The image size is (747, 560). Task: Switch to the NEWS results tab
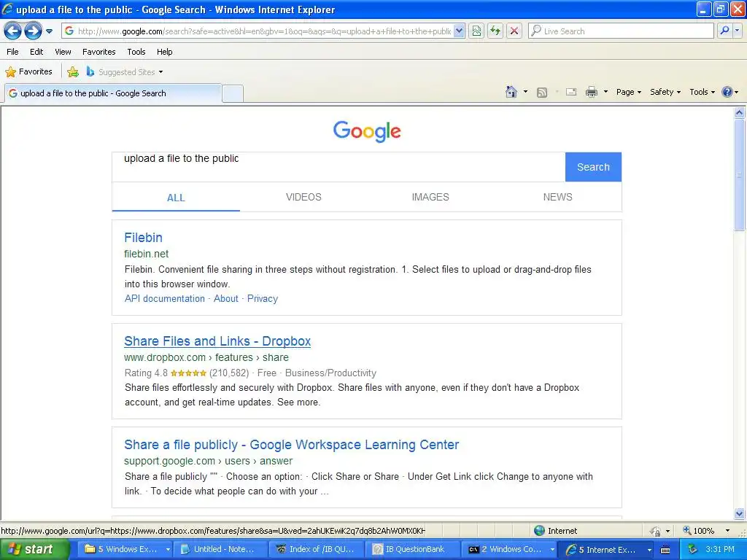[x=557, y=197]
